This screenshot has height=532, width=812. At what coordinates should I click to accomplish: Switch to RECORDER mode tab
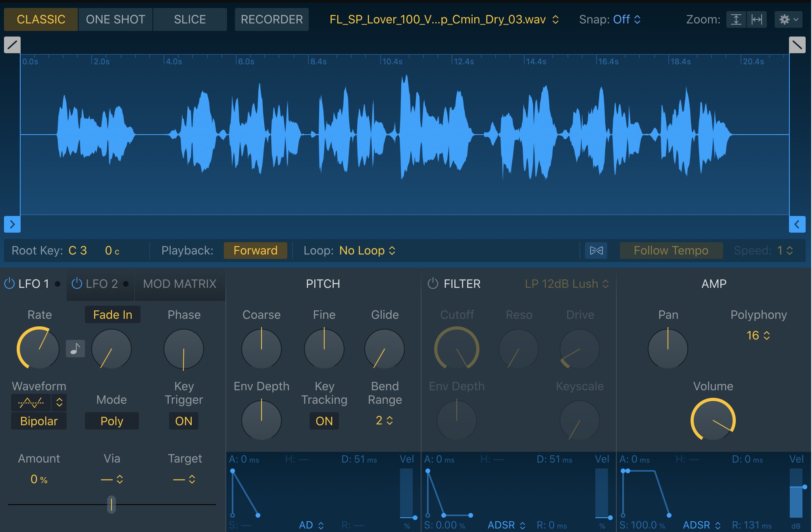coord(272,19)
